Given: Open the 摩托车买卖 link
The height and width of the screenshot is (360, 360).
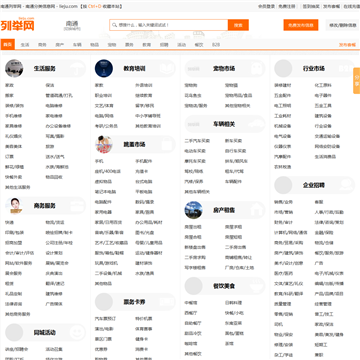Looking at the screenshot, I should click(x=195, y=161).
